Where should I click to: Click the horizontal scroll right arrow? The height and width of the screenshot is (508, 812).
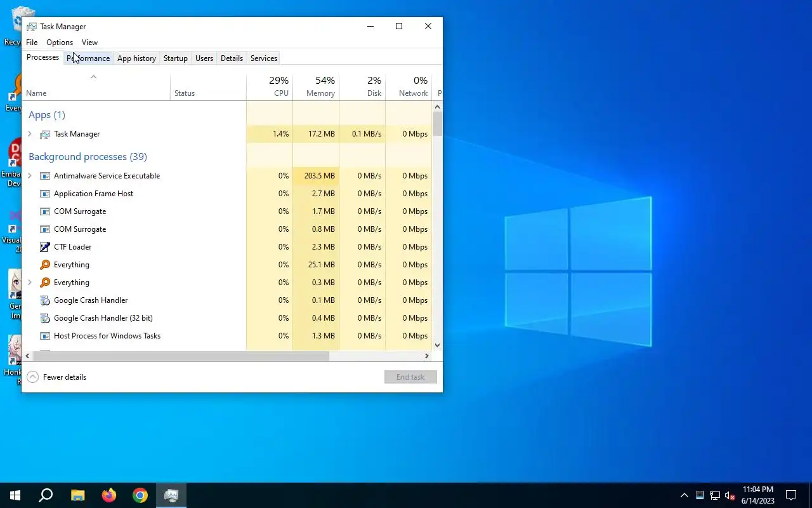click(427, 356)
